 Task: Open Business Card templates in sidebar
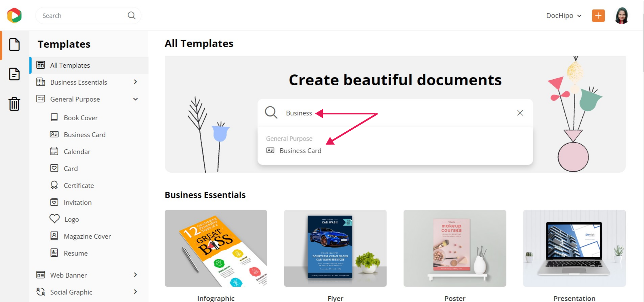85,135
